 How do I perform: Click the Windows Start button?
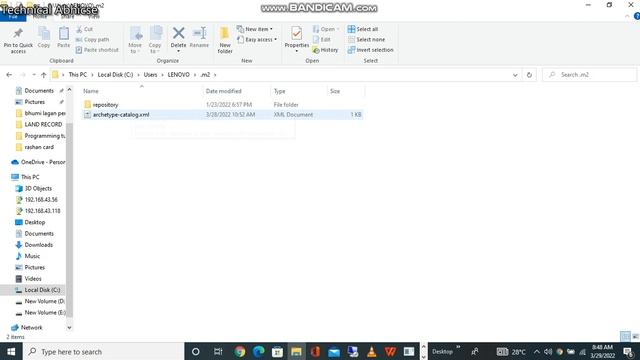coord(11,351)
